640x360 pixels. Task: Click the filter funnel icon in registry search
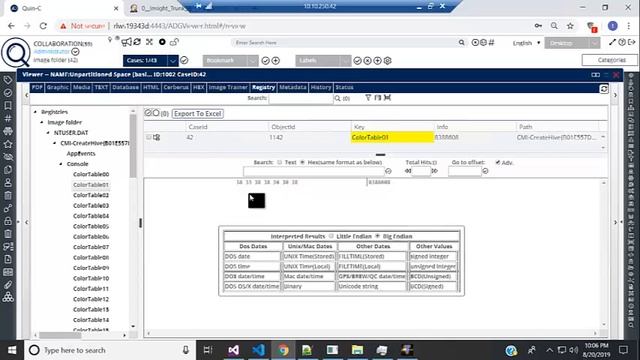(x=368, y=98)
